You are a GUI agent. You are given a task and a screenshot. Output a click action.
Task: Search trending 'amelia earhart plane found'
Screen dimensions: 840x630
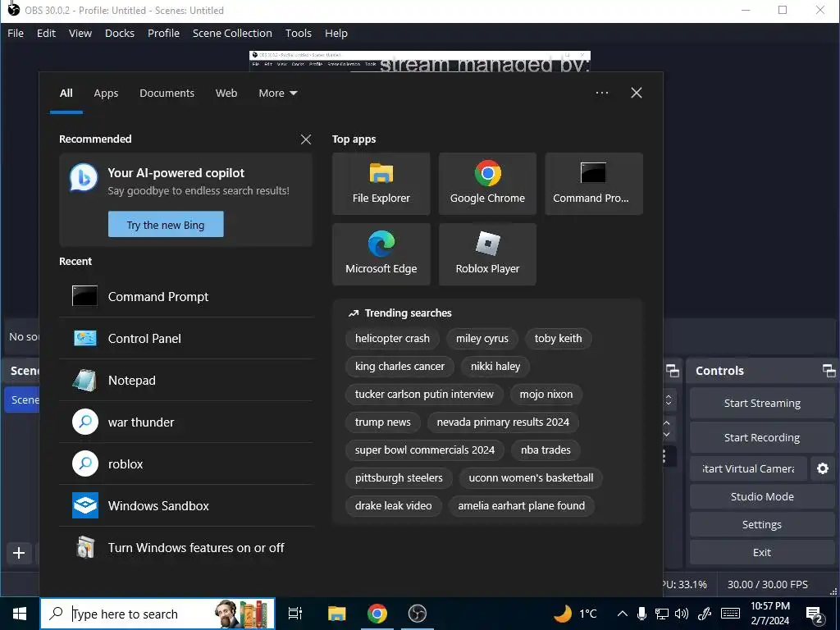(x=521, y=505)
